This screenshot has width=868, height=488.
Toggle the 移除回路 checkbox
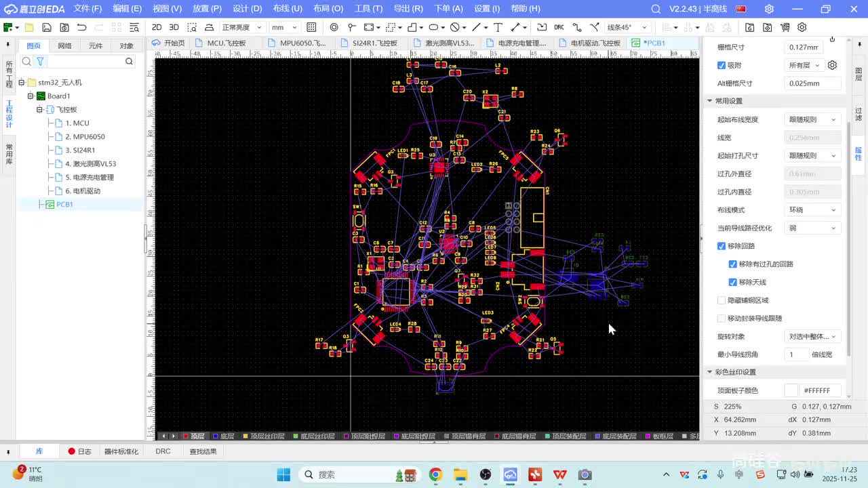[x=722, y=246]
